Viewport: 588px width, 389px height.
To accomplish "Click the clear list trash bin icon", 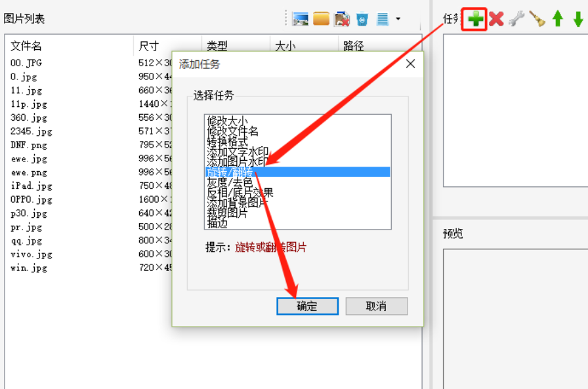I will pyautogui.click(x=362, y=19).
